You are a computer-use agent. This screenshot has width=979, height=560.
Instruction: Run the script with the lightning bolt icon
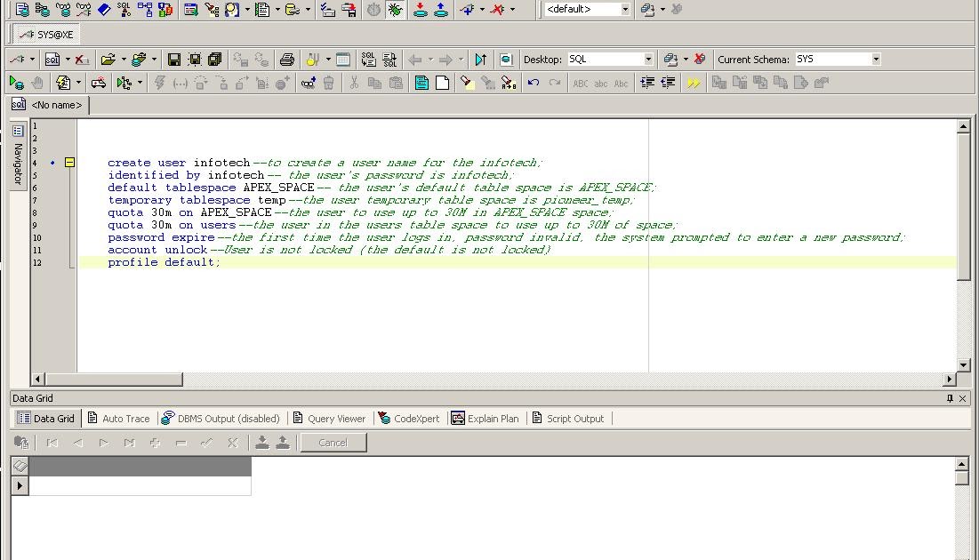point(63,82)
